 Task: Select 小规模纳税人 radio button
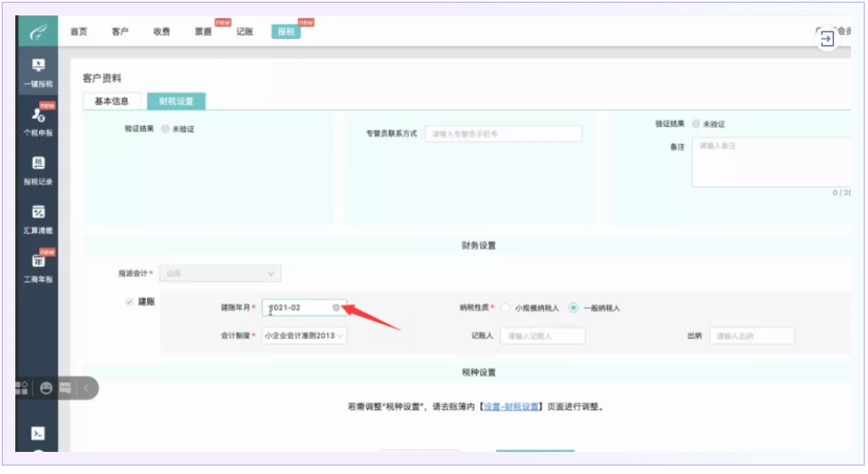coord(505,308)
